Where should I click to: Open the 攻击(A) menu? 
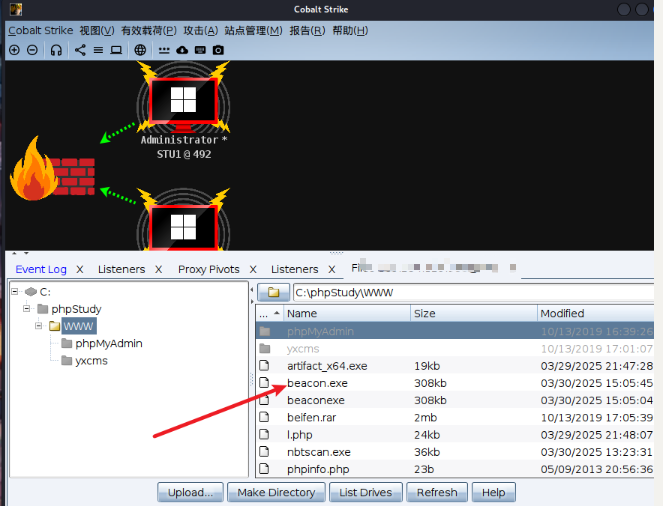point(200,30)
